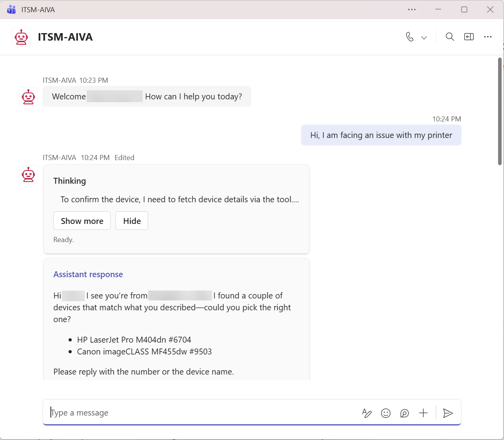
Task: Click the Teams app icon in title bar
Action: (x=11, y=9)
